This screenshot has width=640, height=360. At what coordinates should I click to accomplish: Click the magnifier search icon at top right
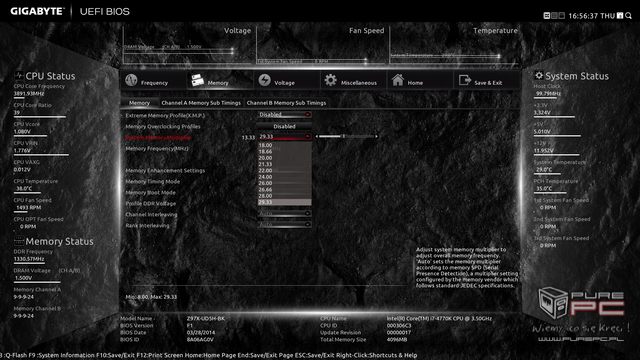628,16
